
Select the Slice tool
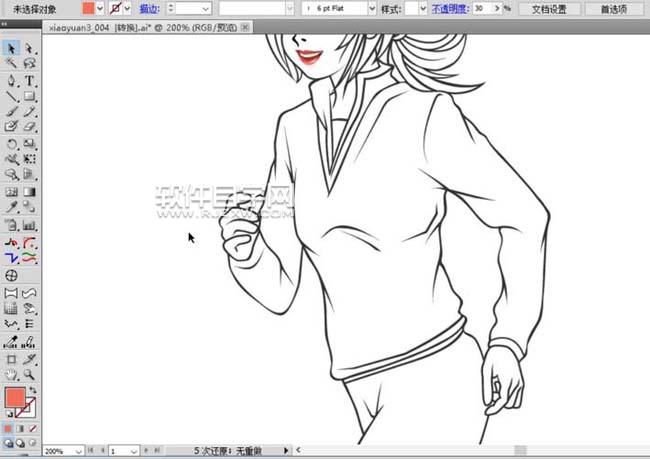pyautogui.click(x=29, y=359)
